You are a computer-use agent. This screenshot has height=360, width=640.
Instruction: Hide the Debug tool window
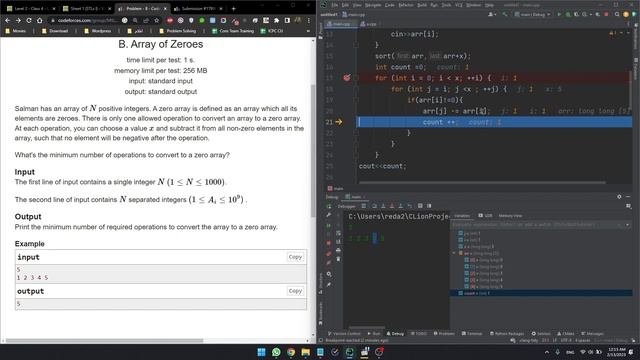coord(629,197)
